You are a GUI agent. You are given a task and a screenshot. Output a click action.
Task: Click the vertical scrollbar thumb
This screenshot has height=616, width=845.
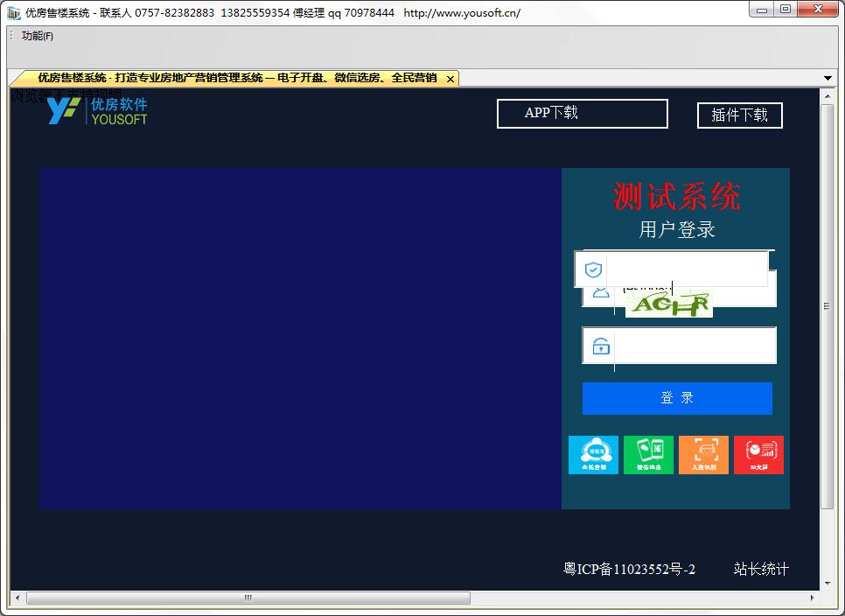pyautogui.click(x=828, y=306)
